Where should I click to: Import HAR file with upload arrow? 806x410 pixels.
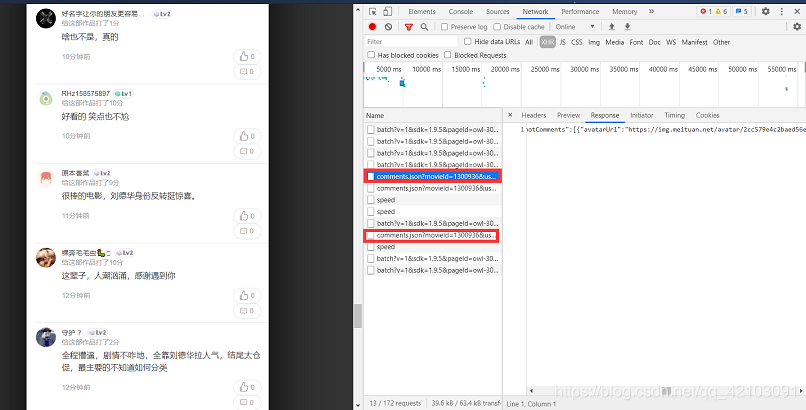click(612, 27)
